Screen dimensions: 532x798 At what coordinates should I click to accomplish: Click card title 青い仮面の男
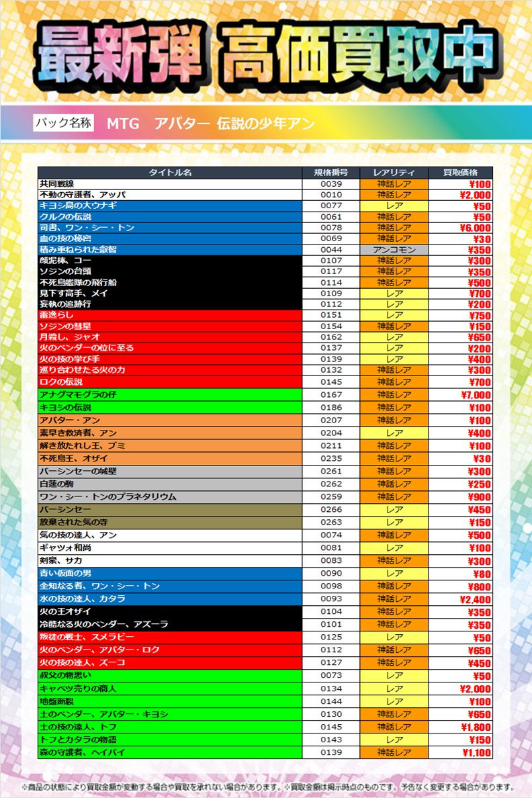click(x=66, y=572)
